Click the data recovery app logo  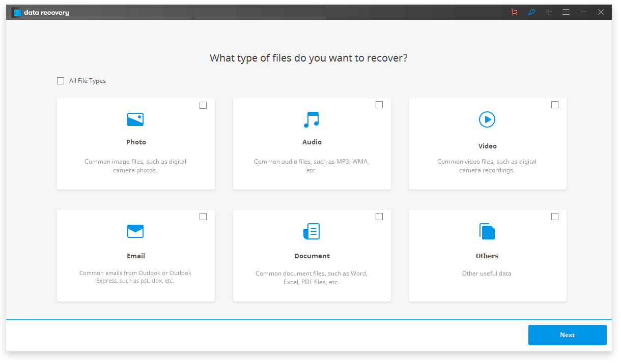(x=16, y=12)
